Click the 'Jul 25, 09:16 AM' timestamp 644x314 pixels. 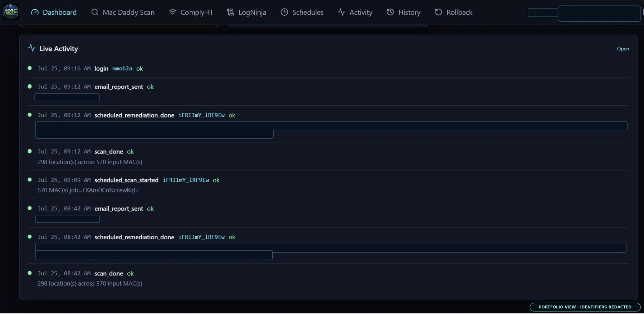pos(64,69)
